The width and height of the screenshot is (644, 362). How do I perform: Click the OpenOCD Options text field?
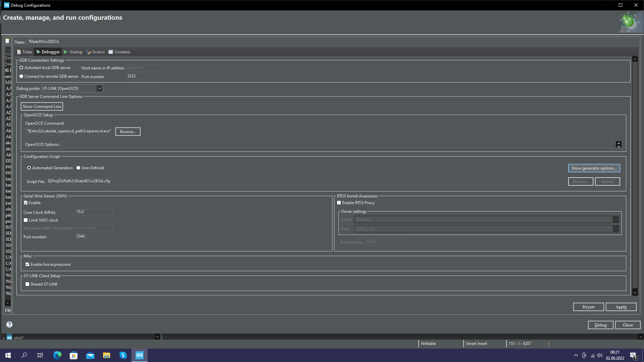pos(339,144)
